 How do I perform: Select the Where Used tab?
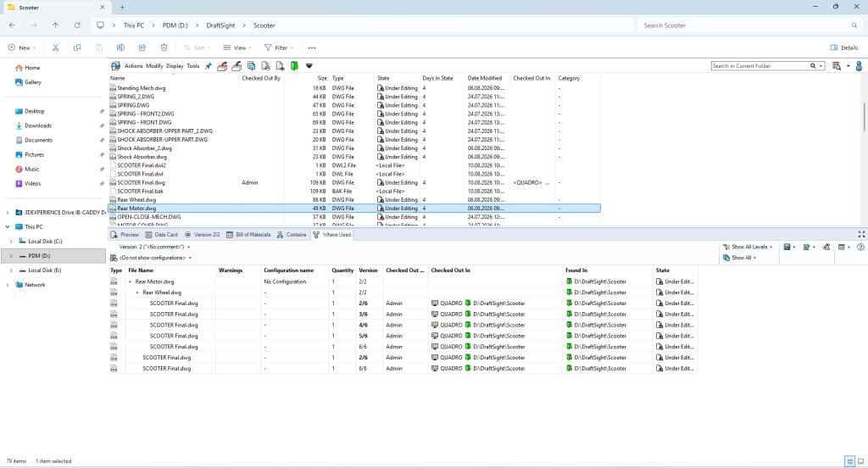click(x=332, y=235)
